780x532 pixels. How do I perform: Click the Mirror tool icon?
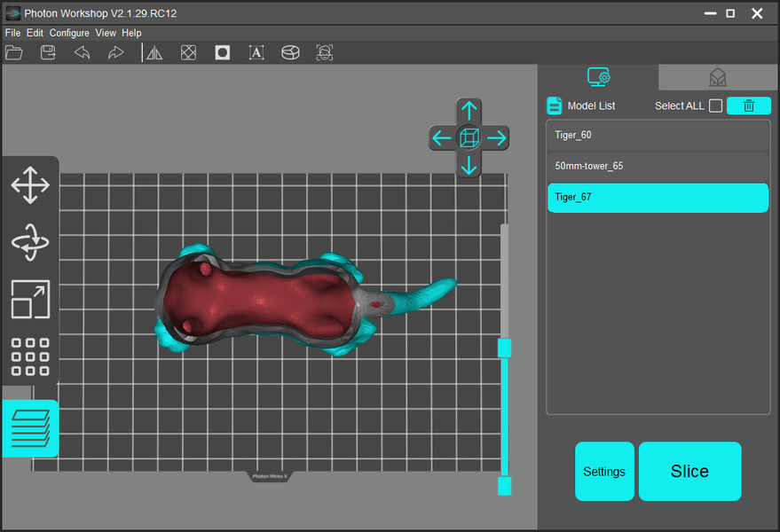pos(154,52)
